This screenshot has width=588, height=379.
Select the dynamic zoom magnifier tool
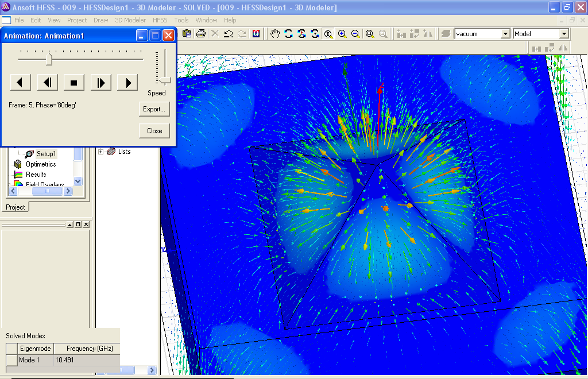(328, 34)
